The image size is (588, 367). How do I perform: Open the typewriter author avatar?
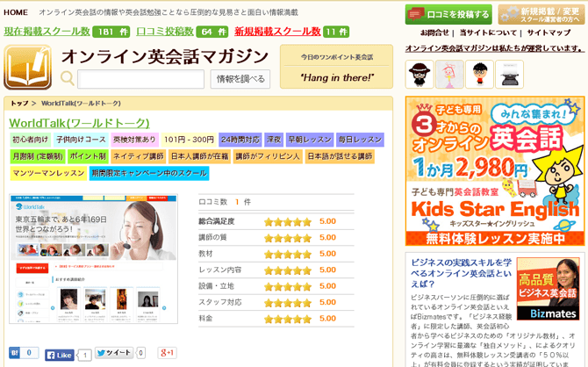coord(509,75)
